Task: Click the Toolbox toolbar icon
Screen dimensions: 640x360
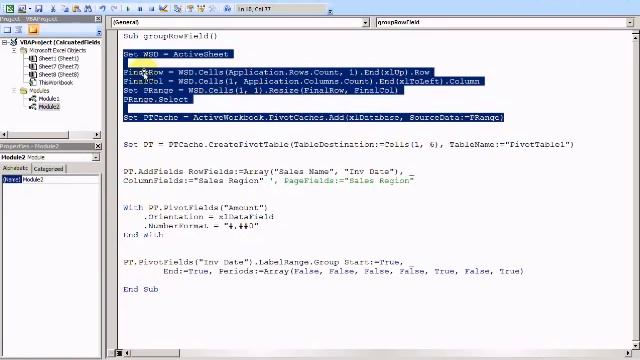Action: coord(212,8)
